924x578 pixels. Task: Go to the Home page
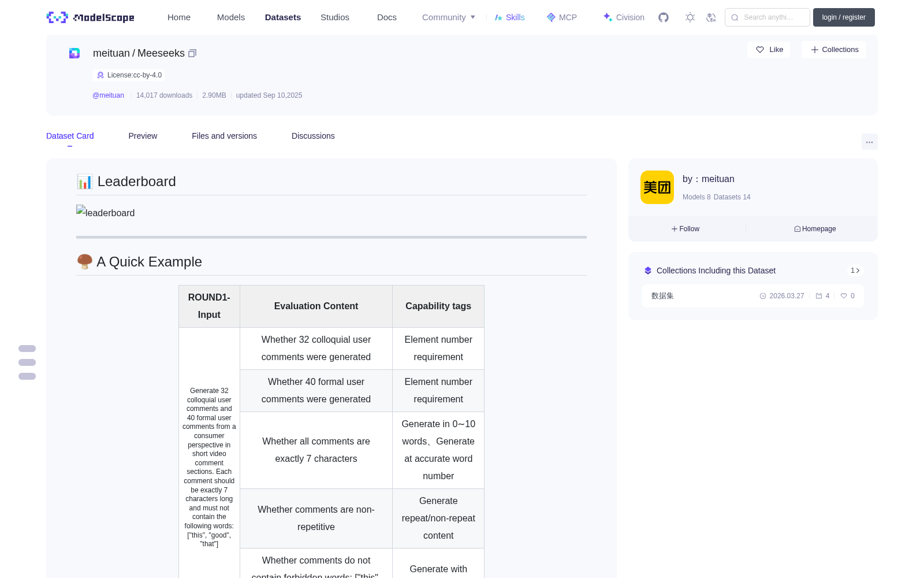(x=179, y=17)
